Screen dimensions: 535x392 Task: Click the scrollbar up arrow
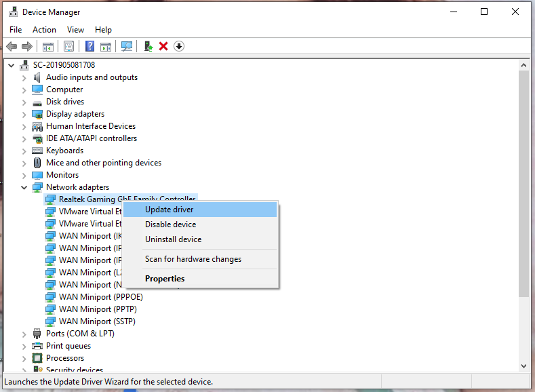tap(523, 65)
